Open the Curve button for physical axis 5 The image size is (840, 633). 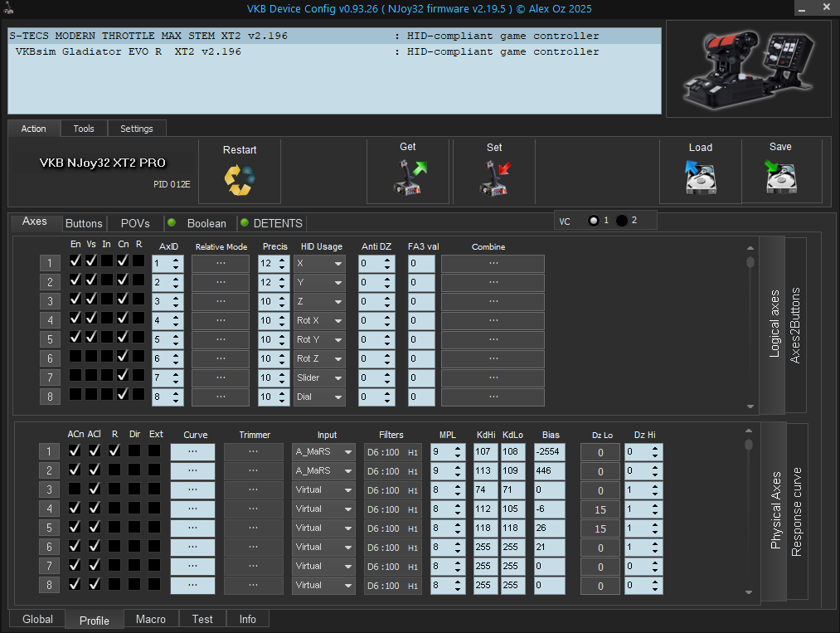(193, 528)
